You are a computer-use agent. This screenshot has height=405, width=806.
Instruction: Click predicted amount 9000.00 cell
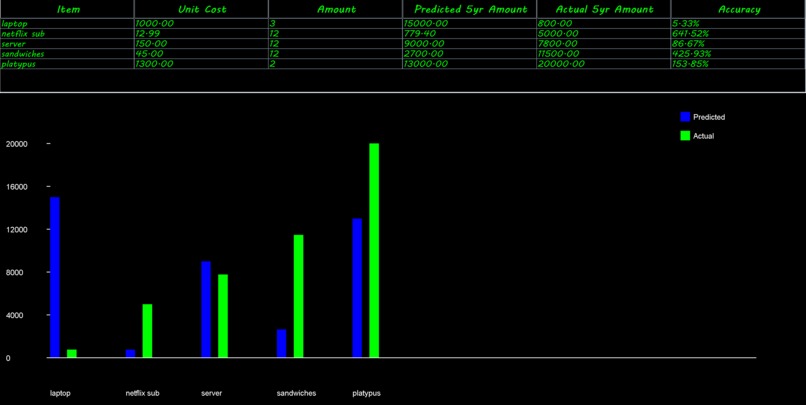pos(469,44)
